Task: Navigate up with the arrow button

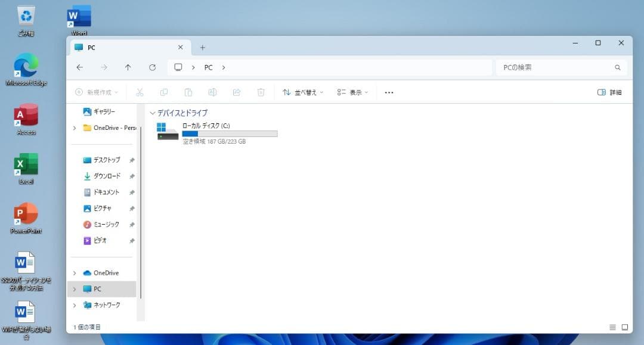Action: (128, 67)
